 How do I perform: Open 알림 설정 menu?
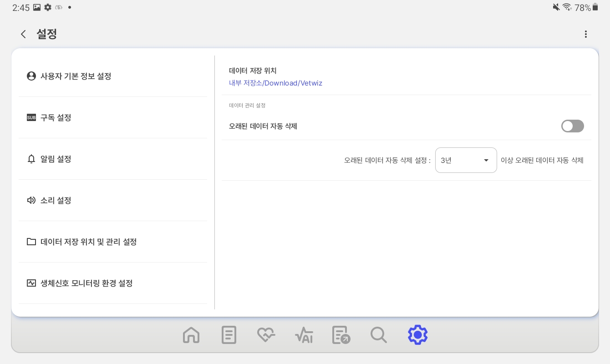pos(113,159)
